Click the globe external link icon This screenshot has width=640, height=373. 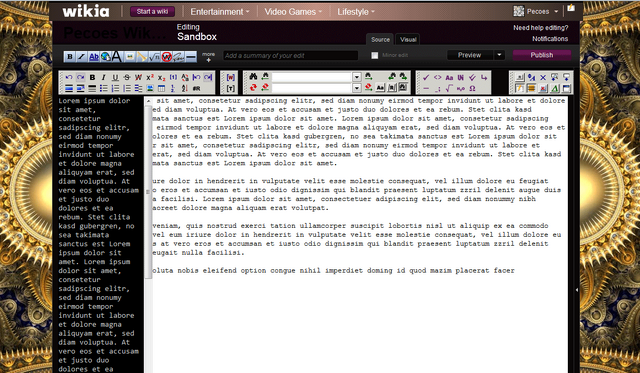pyautogui.click(x=105, y=56)
